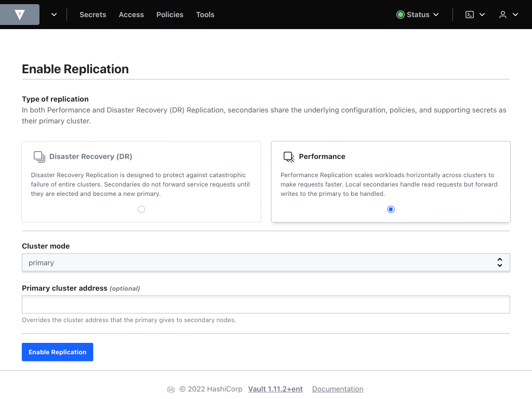Open the Access menu
The image size is (532, 399).
click(131, 15)
